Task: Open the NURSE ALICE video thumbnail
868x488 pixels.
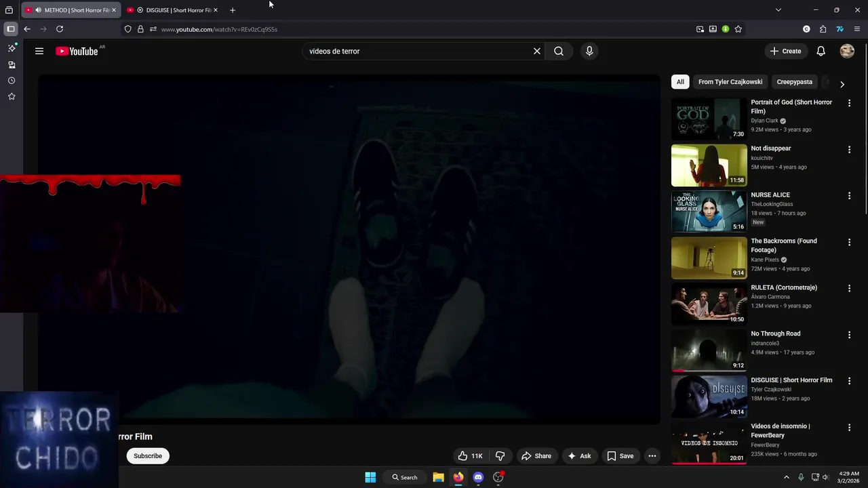Action: [x=709, y=211]
